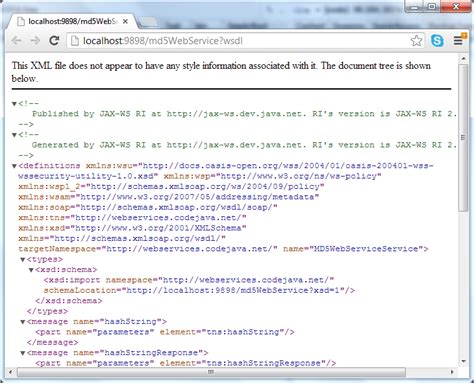Maximize the browser window
The width and height of the screenshot is (474, 383).
click(432, 7)
